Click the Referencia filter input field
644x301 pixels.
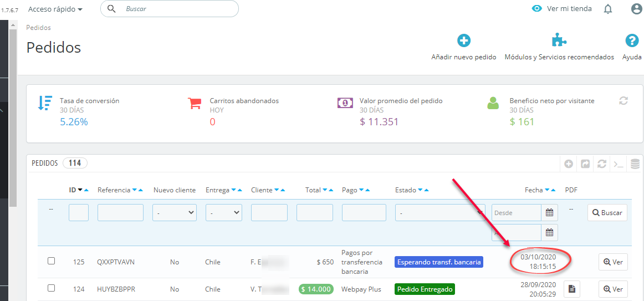120,213
